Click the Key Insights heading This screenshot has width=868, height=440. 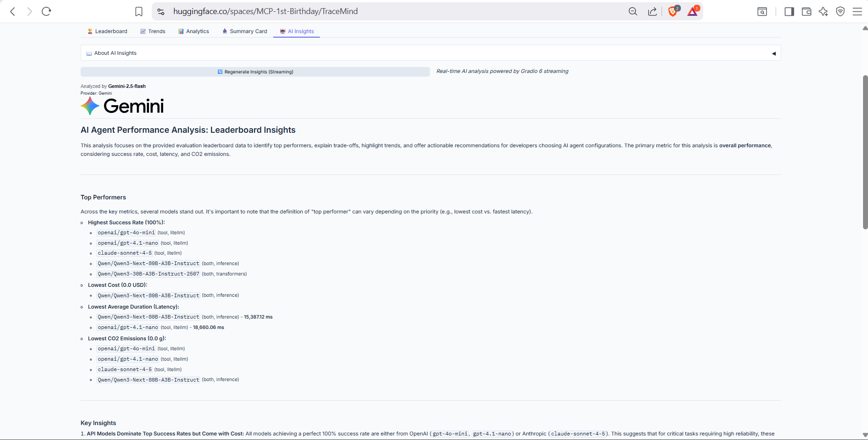coord(98,423)
